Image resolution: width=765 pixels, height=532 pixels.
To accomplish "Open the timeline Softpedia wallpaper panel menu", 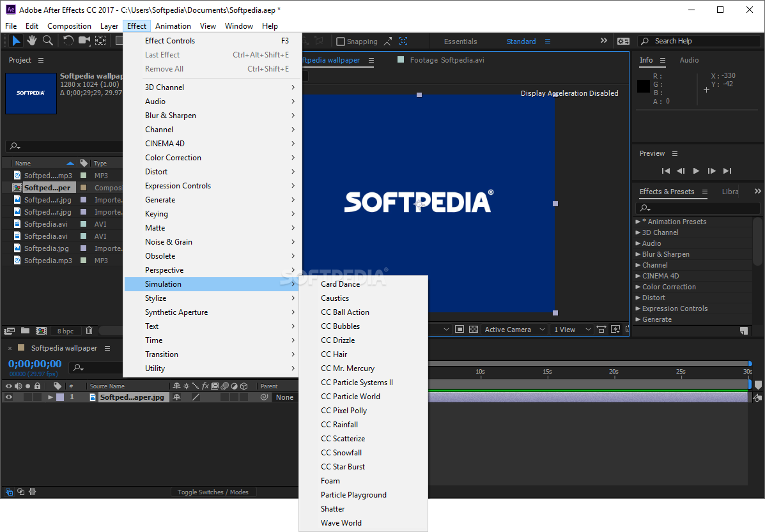I will coord(107,348).
